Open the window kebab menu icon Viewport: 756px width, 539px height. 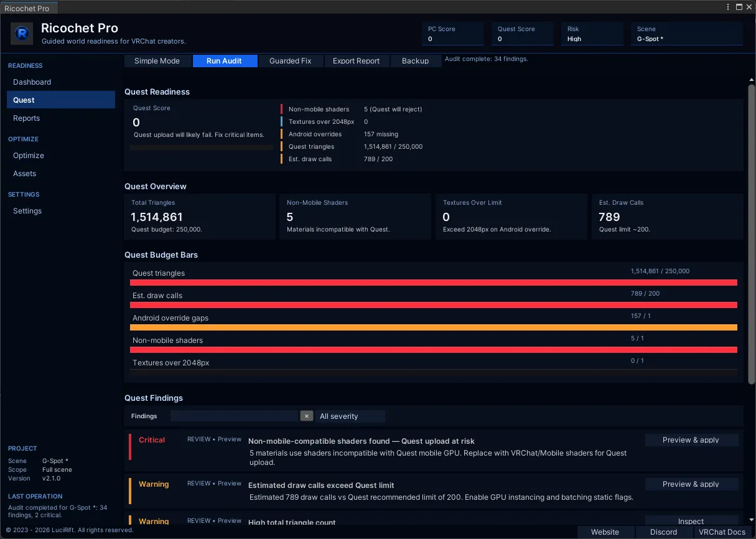coord(728,7)
